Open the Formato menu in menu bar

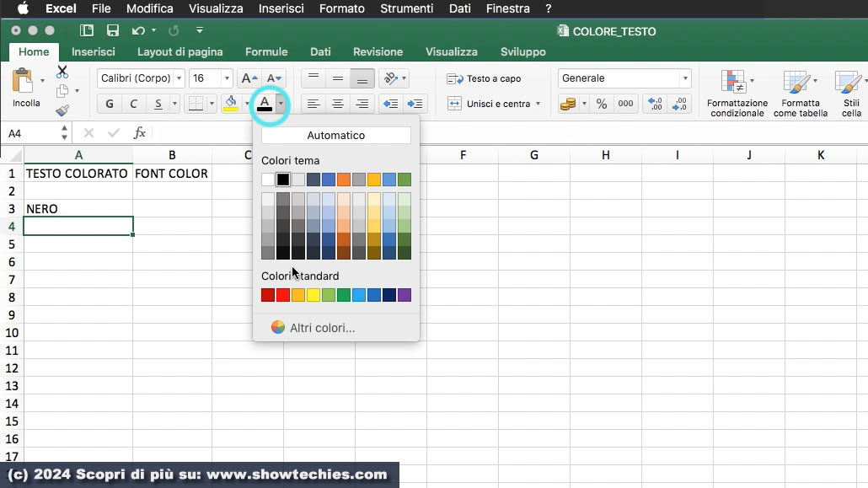coord(341,8)
